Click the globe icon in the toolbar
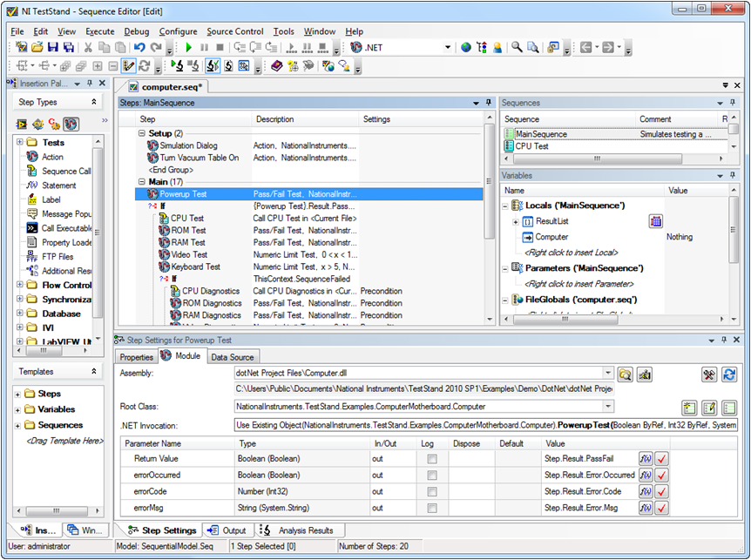This screenshot has width=751, height=560. click(466, 47)
